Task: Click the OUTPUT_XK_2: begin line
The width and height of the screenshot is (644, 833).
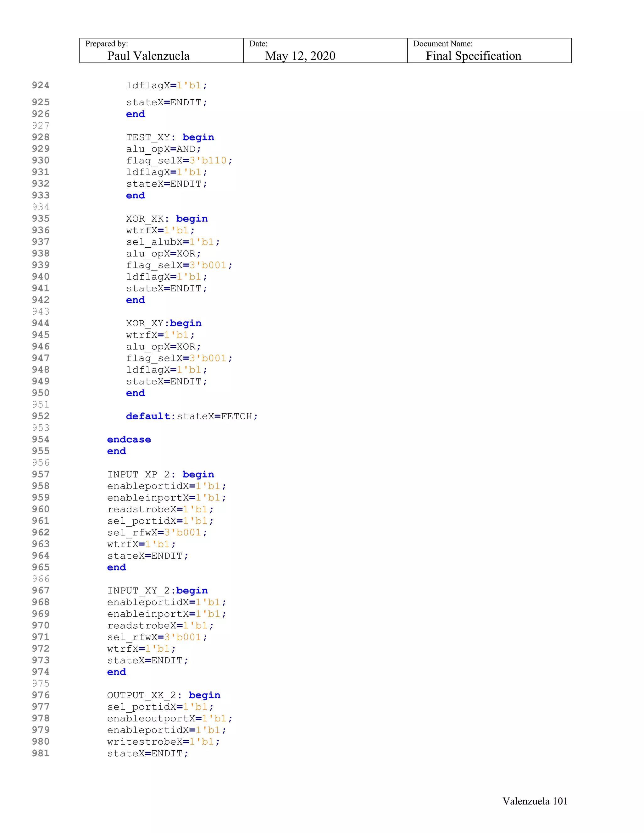Action: pyautogui.click(x=164, y=695)
